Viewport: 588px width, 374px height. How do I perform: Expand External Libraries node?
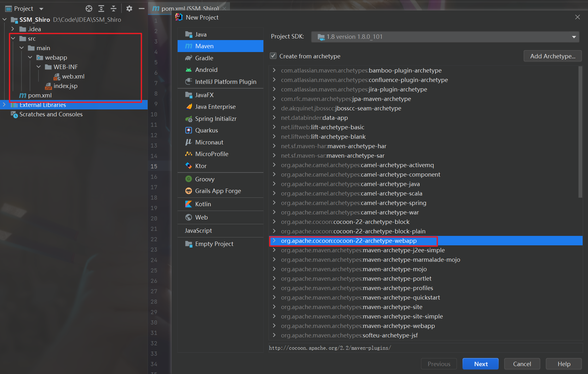click(x=4, y=105)
